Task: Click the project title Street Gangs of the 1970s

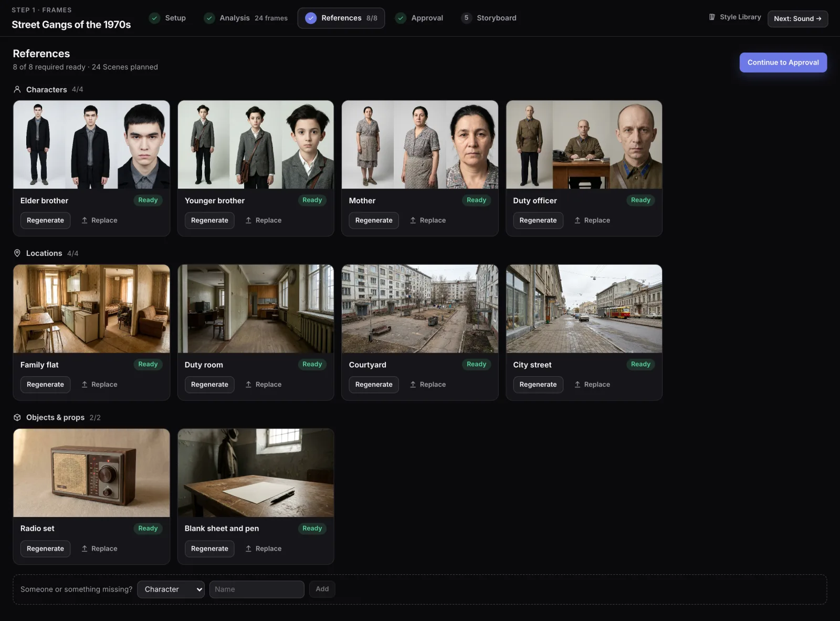Action: tap(71, 25)
